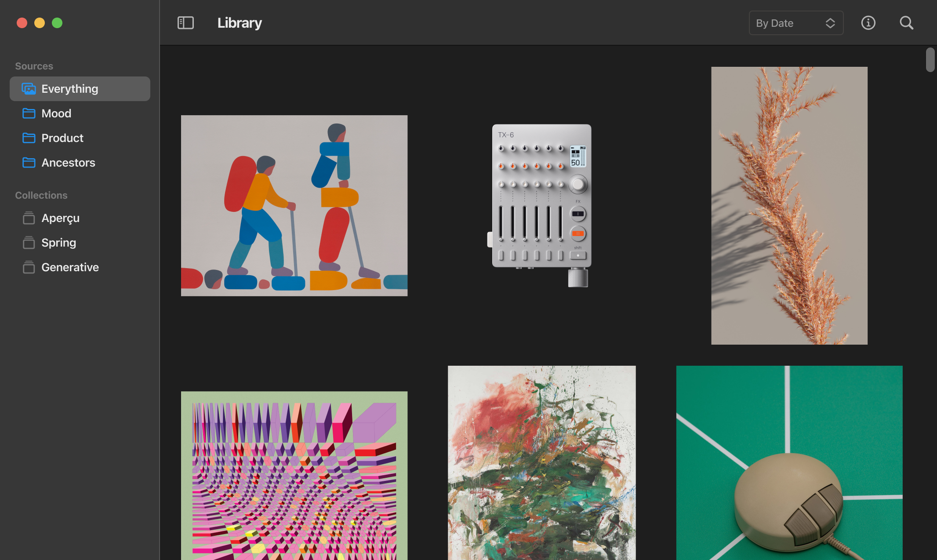937x560 pixels.
Task: Toggle the sidebar panel icon
Action: click(x=185, y=23)
